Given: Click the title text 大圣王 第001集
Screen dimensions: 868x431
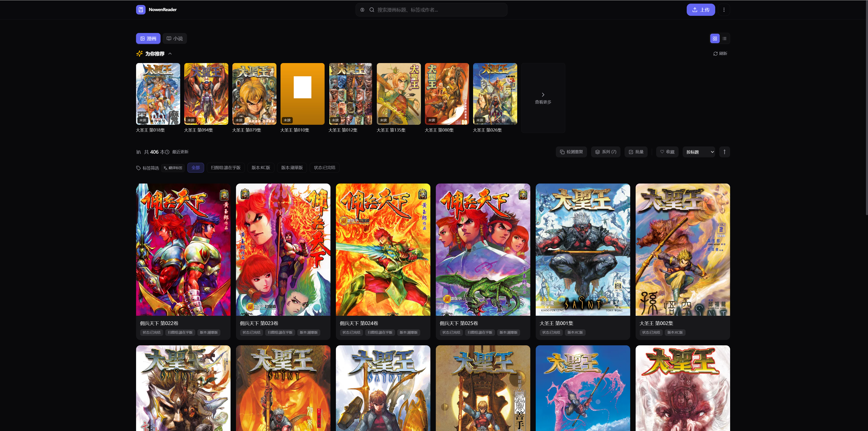Looking at the screenshot, I should (x=556, y=323).
